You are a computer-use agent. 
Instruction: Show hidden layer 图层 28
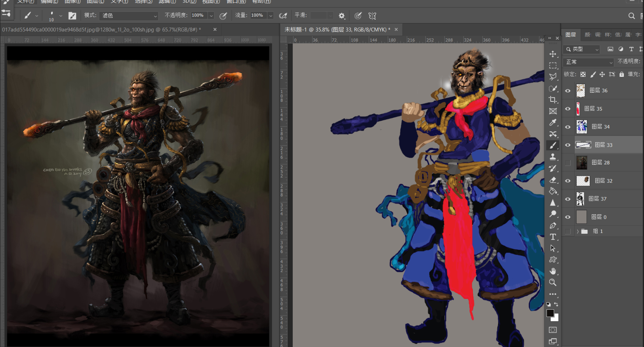coord(568,163)
